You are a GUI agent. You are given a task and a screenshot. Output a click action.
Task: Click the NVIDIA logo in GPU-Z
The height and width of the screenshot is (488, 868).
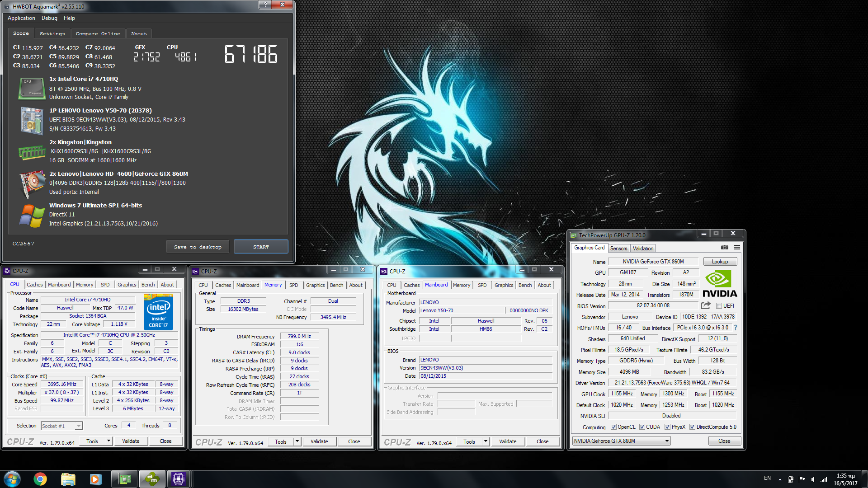pos(719,284)
